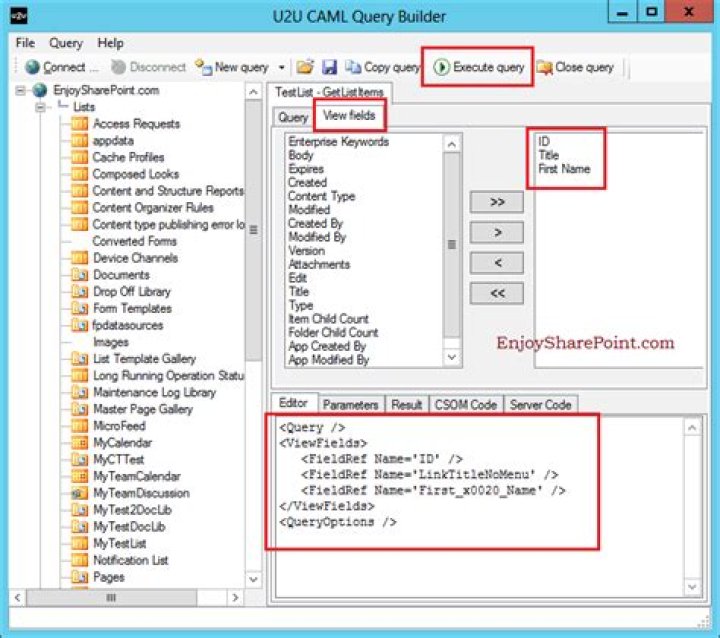Switch to the View fields tab
Screen dimensions: 720x638
click(349, 115)
